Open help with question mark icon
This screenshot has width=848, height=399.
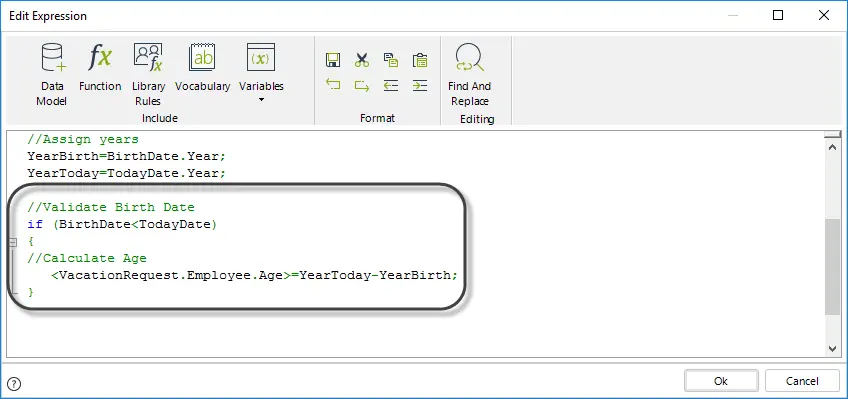coord(15,384)
